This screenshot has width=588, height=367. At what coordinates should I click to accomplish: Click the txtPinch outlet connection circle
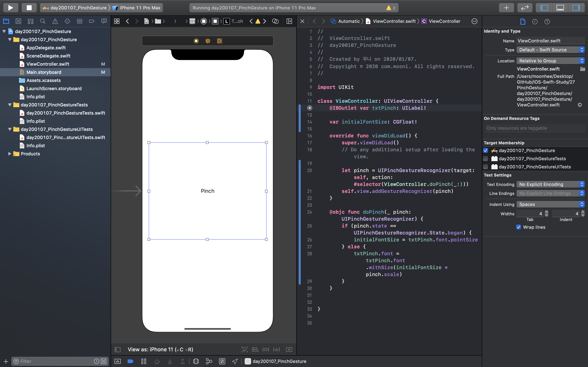pos(310,108)
